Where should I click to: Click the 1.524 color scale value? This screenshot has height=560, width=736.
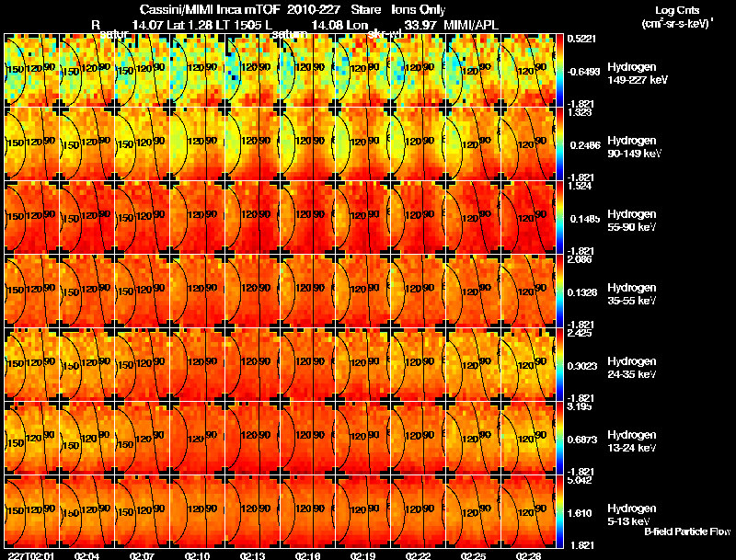581,186
